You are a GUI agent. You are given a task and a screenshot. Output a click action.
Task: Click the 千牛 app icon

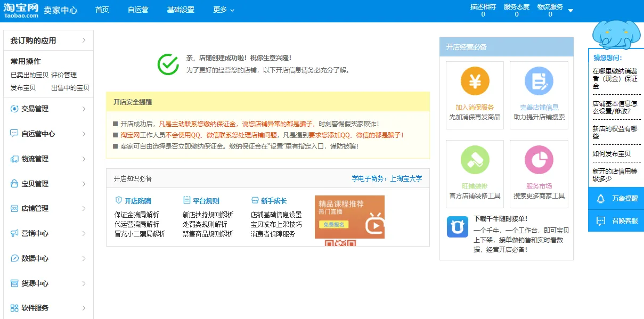click(457, 227)
